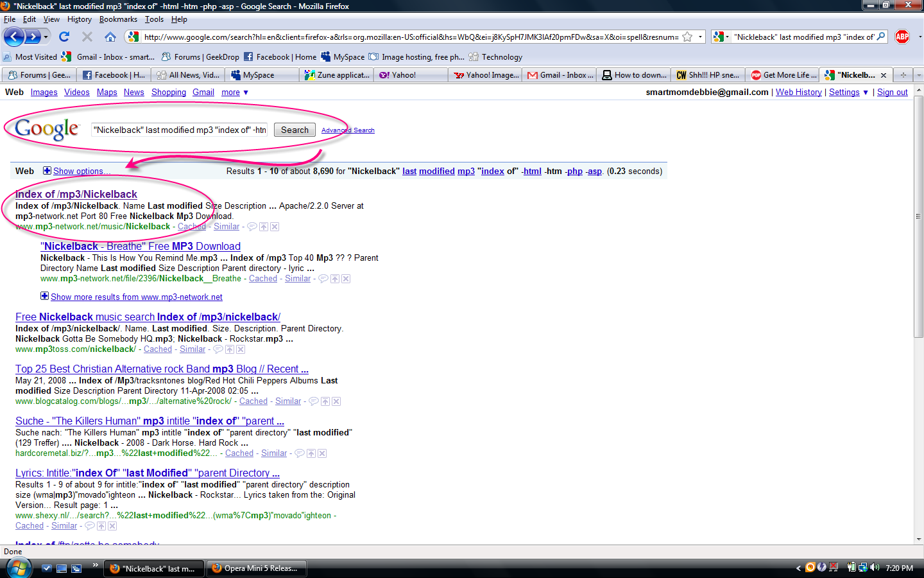The width and height of the screenshot is (924, 578).
Task: Bookmark this page with the star
Action: click(x=687, y=37)
